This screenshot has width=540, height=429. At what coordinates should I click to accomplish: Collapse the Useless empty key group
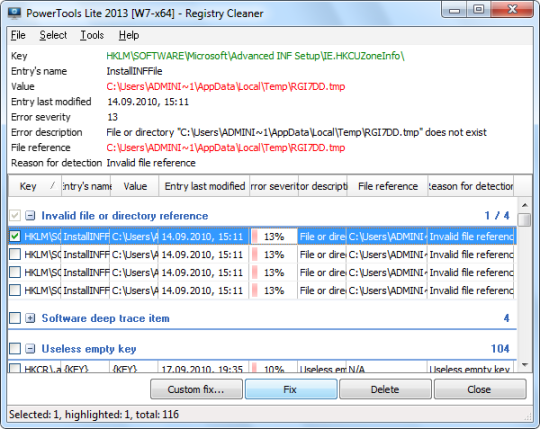coord(30,349)
